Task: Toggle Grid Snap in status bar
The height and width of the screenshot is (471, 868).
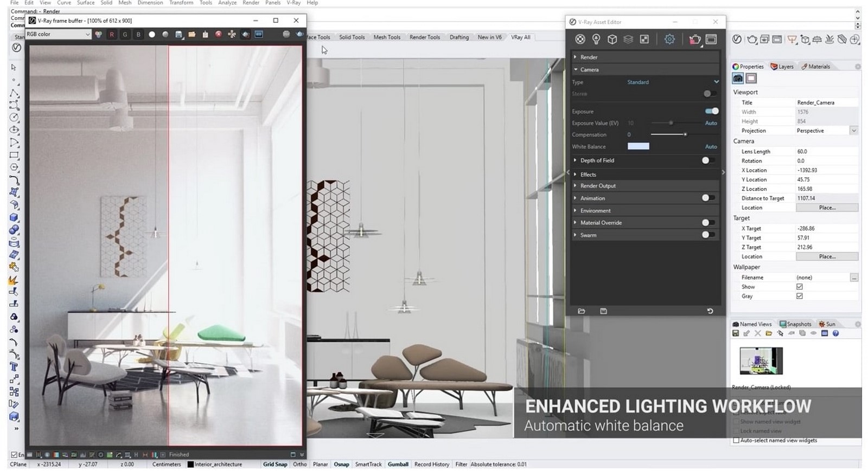Action: [275, 464]
